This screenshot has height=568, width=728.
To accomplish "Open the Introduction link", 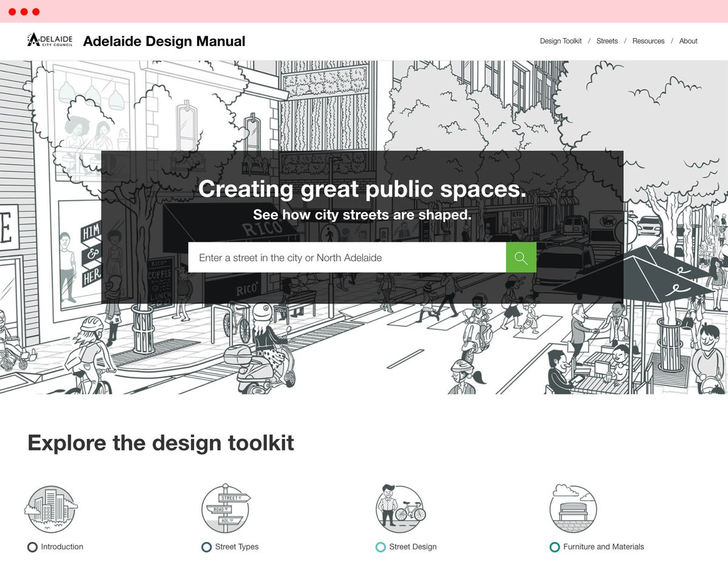I will click(x=55, y=547).
